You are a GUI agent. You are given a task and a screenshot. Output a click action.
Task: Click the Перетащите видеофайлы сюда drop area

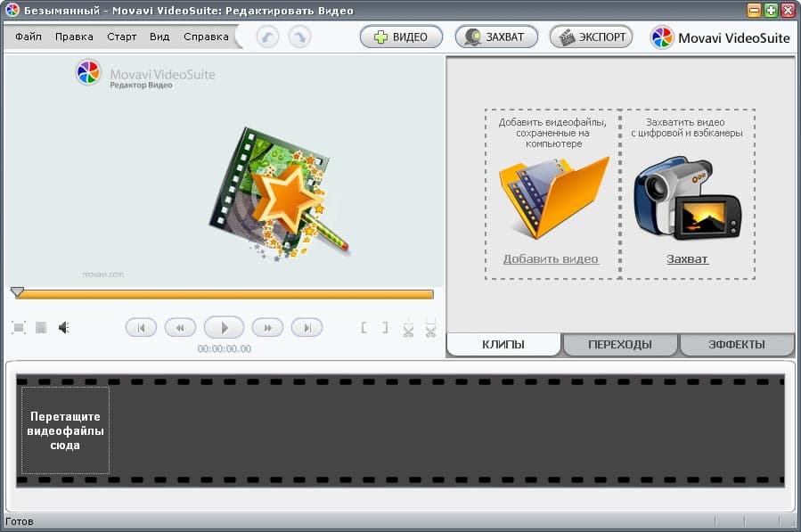pyautogui.click(x=65, y=430)
